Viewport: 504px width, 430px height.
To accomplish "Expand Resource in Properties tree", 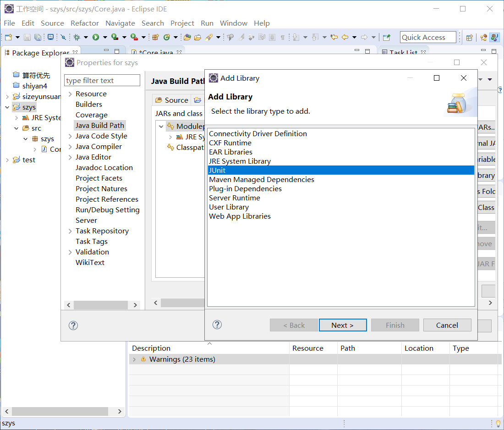I will (70, 94).
